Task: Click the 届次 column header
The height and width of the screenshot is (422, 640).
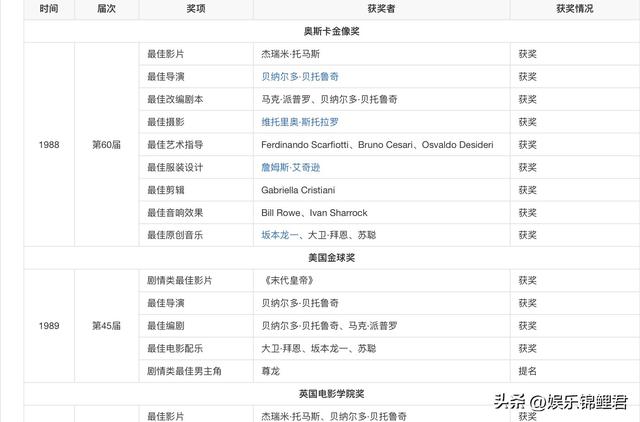Action: [x=107, y=9]
